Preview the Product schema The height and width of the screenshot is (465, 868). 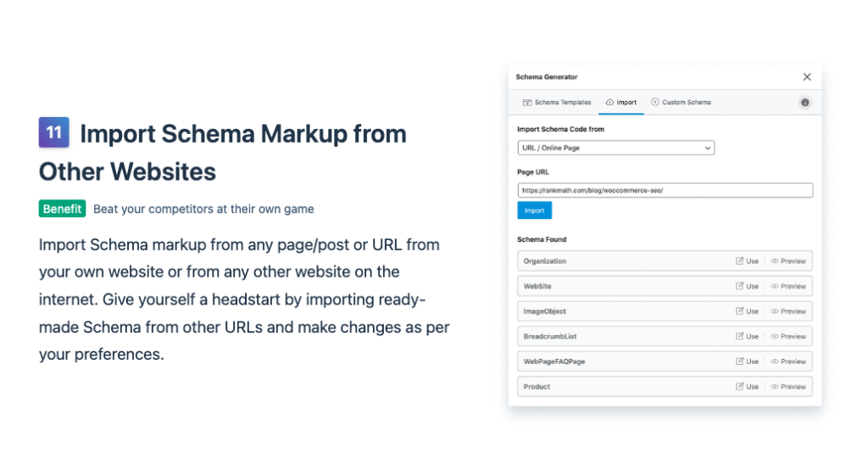(788, 387)
